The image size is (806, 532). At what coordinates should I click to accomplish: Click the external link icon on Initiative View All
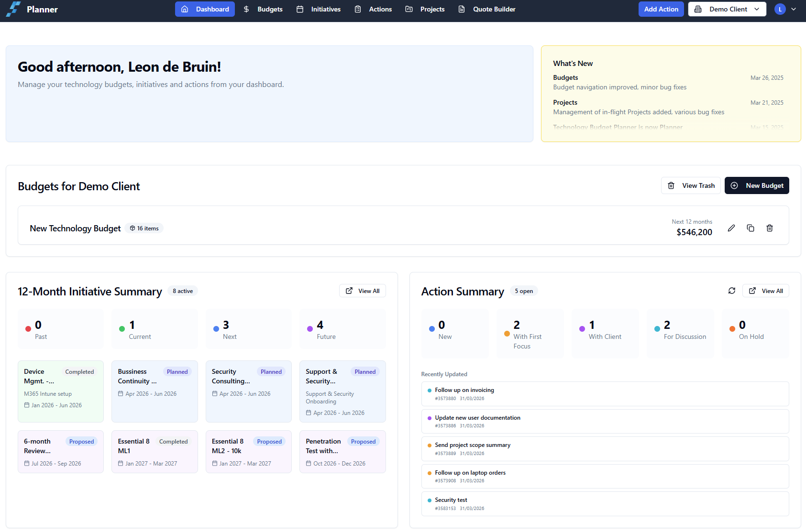pyautogui.click(x=350, y=291)
